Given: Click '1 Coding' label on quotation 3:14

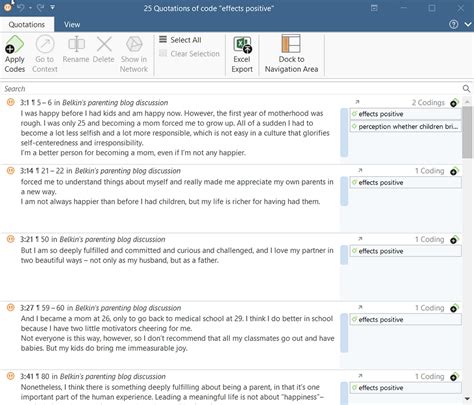Looking at the screenshot, I should click(x=430, y=171).
